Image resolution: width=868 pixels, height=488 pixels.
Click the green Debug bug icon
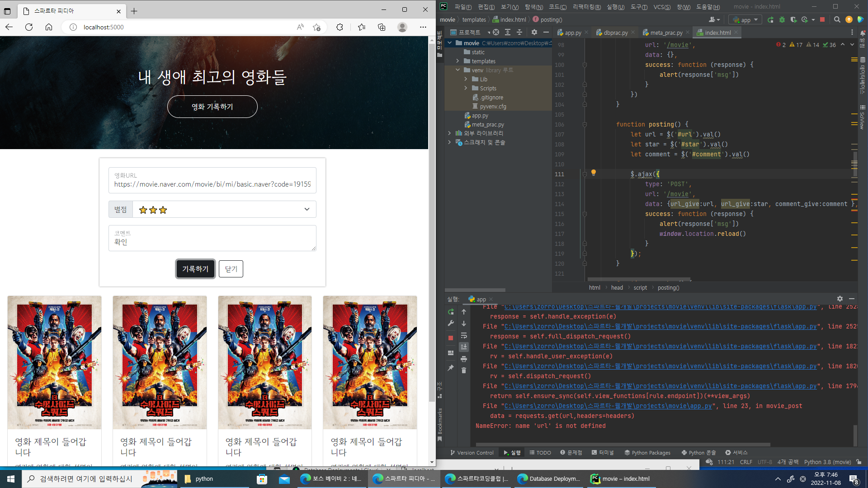782,20
